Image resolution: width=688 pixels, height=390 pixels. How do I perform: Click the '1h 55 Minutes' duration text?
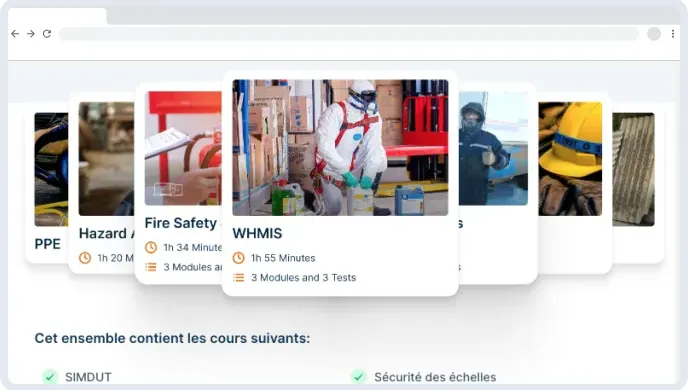click(x=283, y=258)
